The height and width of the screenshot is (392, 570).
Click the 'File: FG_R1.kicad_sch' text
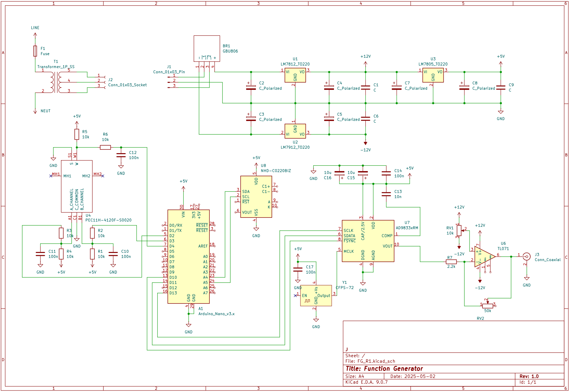[x=370, y=361]
